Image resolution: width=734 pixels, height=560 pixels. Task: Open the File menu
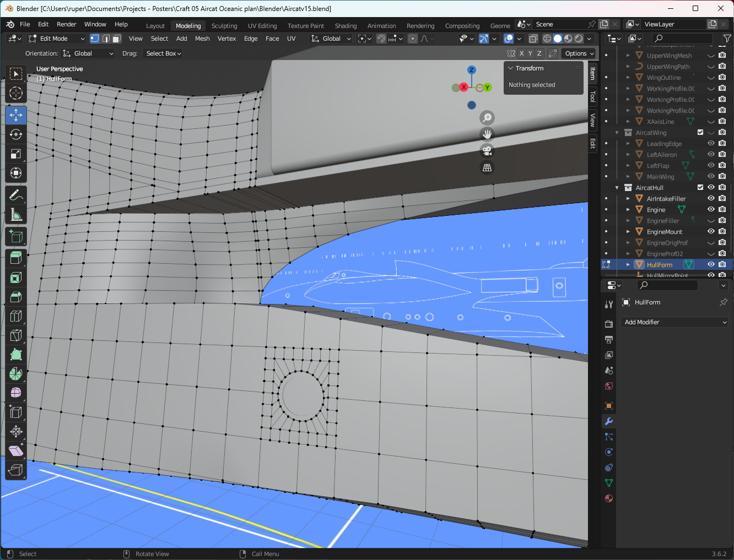(25, 24)
